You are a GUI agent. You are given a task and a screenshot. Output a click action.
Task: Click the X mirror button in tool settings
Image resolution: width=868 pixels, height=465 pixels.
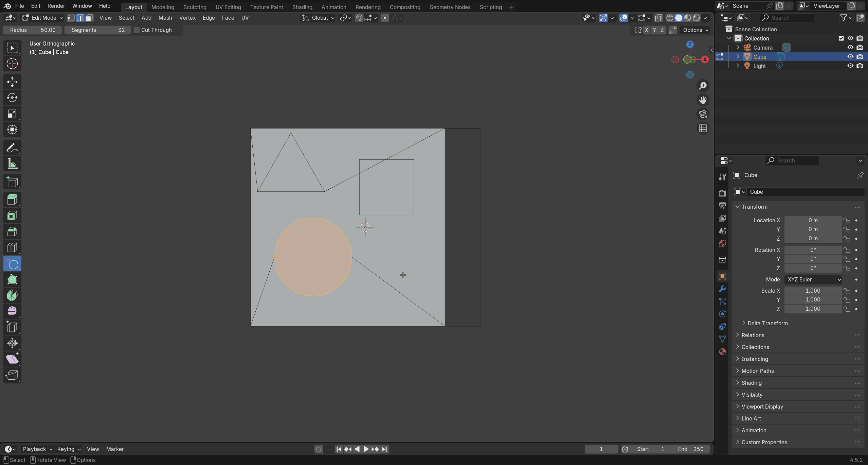[x=646, y=30]
